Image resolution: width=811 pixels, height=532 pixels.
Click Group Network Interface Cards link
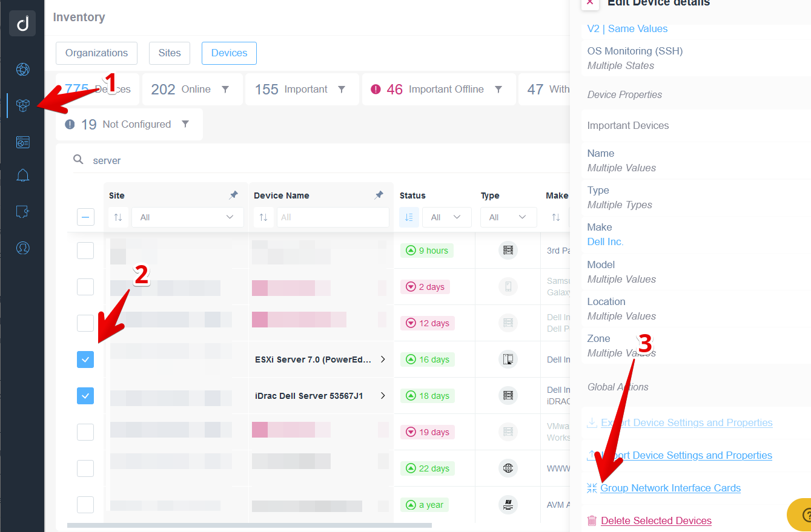670,488
